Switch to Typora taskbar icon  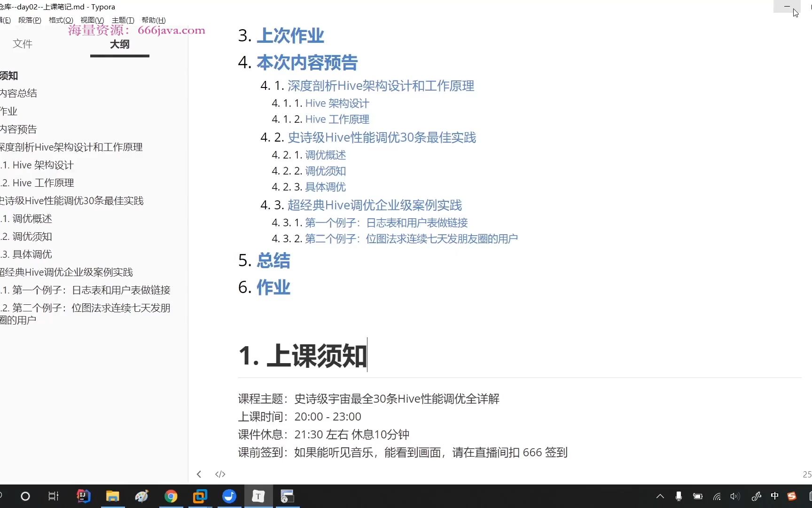point(258,496)
